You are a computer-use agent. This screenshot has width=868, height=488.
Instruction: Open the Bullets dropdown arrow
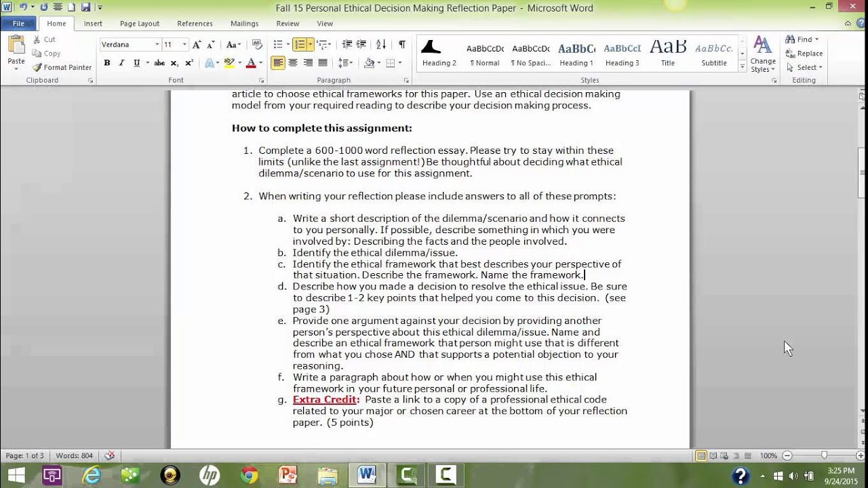288,45
